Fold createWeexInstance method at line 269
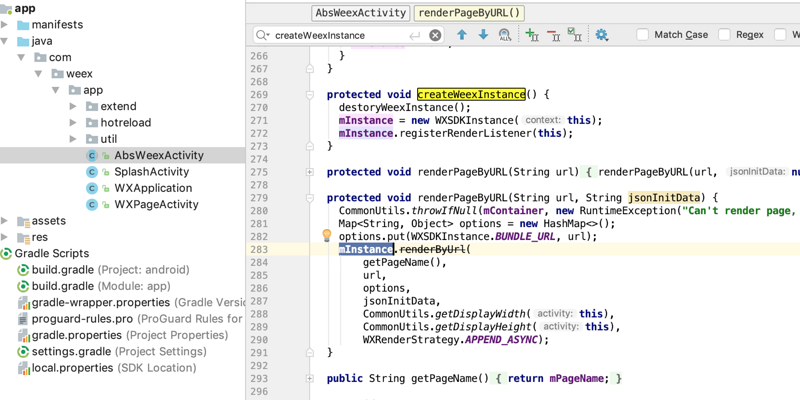800x400 pixels. click(x=309, y=94)
